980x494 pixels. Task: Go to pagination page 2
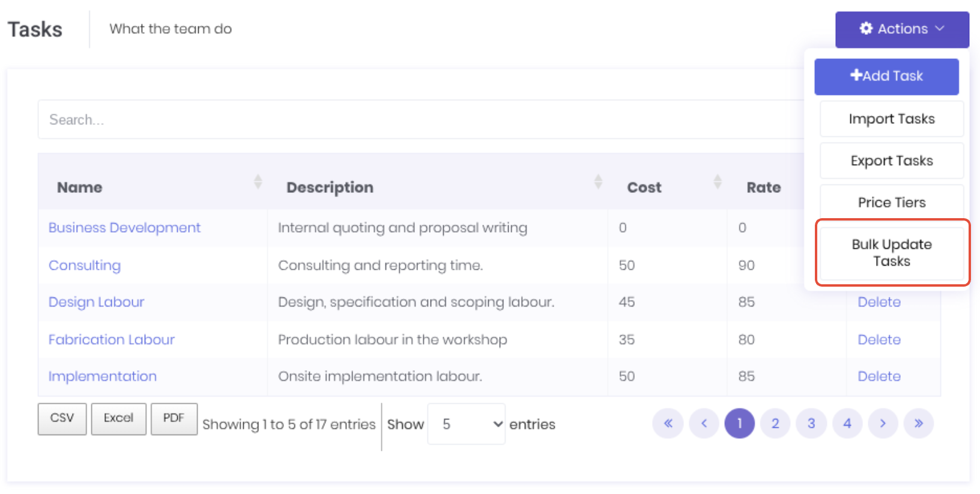click(x=775, y=424)
